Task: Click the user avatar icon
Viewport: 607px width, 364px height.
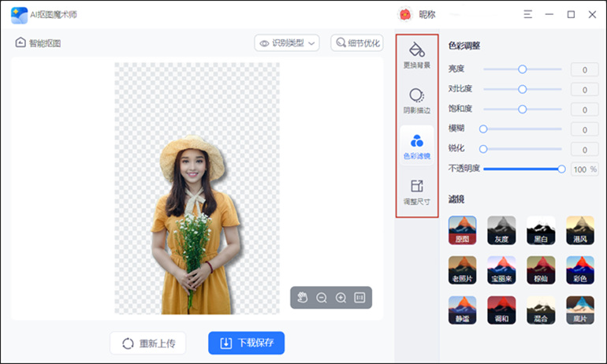Action: click(405, 15)
